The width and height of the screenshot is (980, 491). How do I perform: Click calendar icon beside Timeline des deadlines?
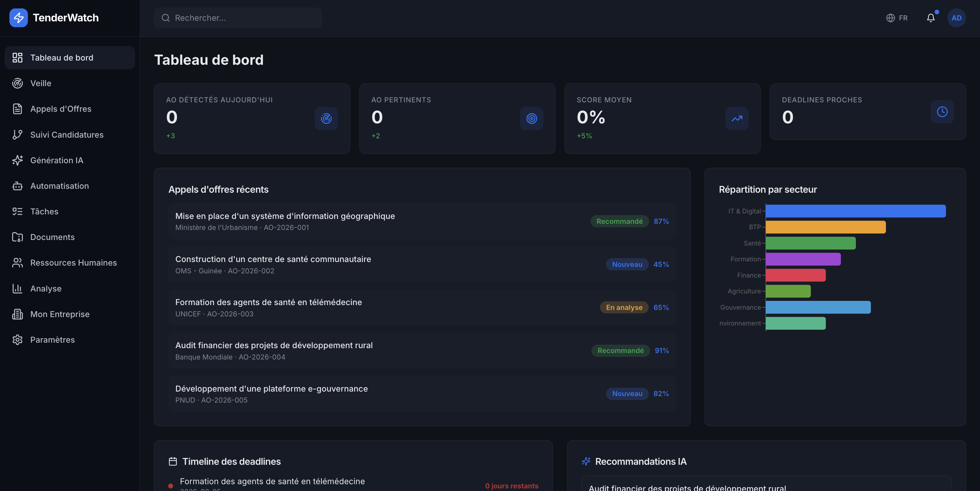(x=173, y=461)
